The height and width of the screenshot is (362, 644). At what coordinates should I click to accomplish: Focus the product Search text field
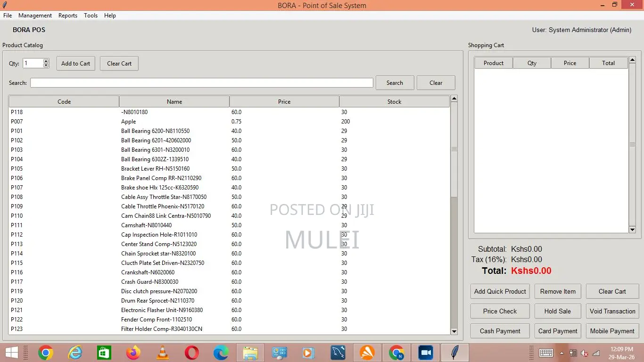pos(202,83)
